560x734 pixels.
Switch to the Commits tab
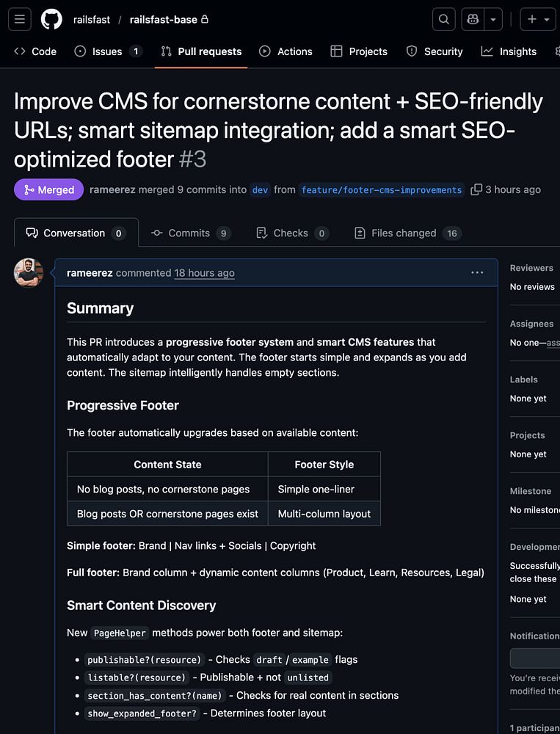(190, 233)
